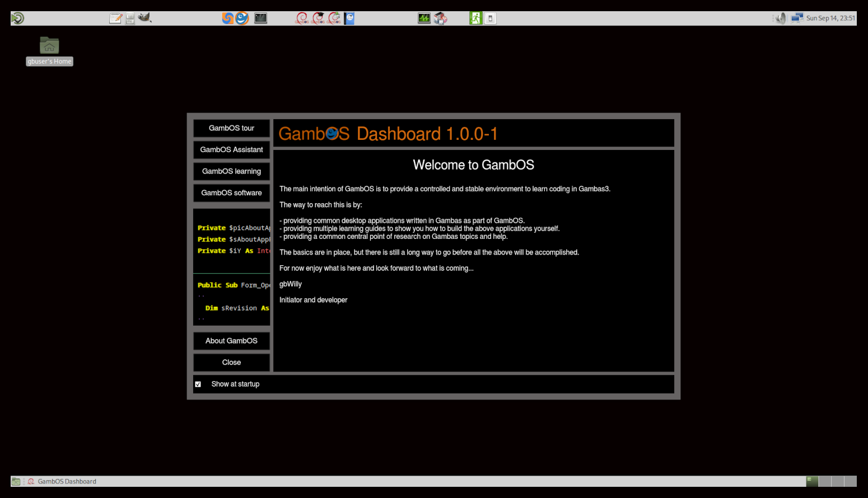The height and width of the screenshot is (498, 868).
Task: Open the MATE main menu icon
Action: click(17, 18)
